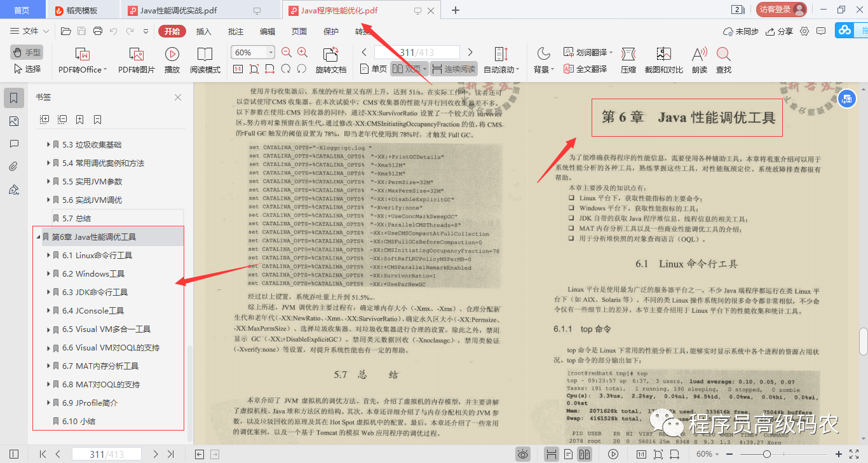The image size is (868, 463).
Task: Open the 保护 protect tab
Action: [331, 31]
